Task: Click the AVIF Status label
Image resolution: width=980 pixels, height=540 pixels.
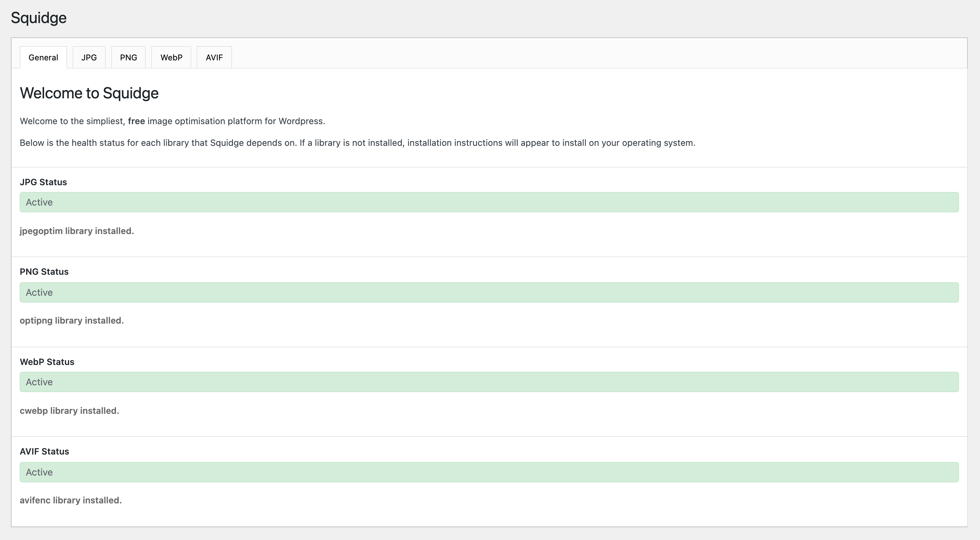Action: [44, 452]
